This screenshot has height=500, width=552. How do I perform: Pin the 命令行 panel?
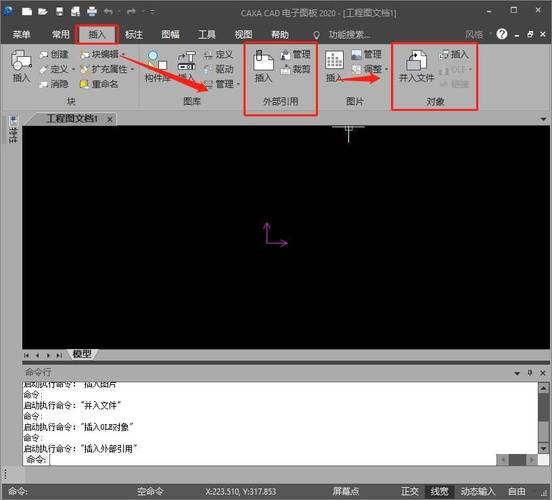click(x=530, y=373)
